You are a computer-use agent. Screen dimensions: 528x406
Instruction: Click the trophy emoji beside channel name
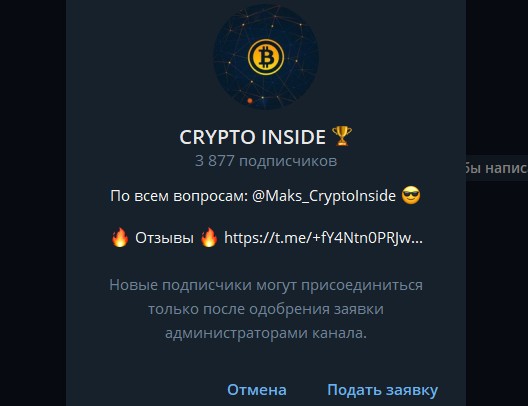tap(342, 136)
